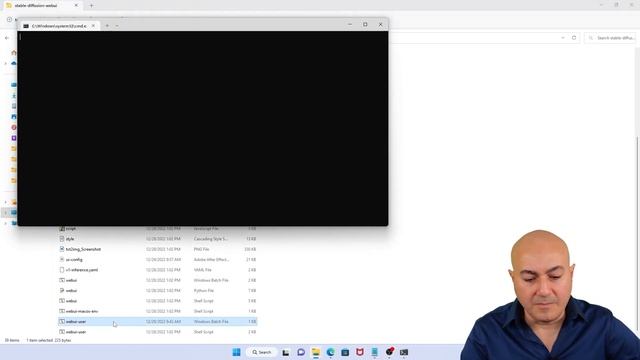Screen dimensions: 640x360
Task: Add a new File Explorer tab
Action: coord(91,6)
